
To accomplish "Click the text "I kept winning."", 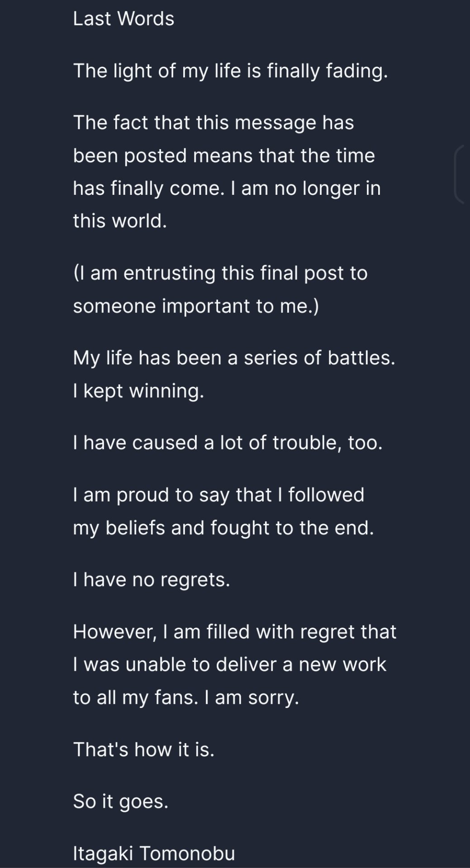I will click(x=138, y=391).
